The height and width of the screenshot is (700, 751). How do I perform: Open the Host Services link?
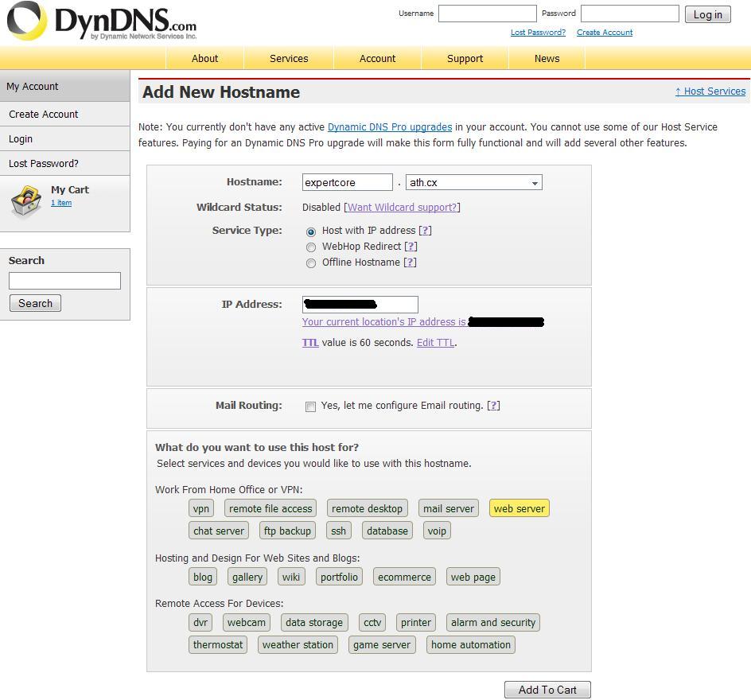tap(710, 91)
